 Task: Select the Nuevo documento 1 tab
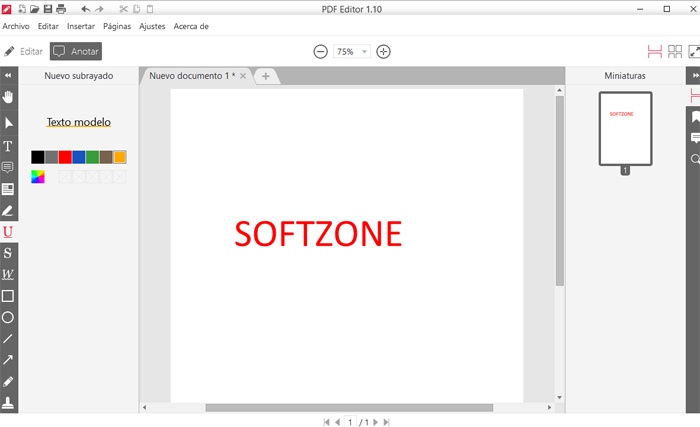click(192, 75)
